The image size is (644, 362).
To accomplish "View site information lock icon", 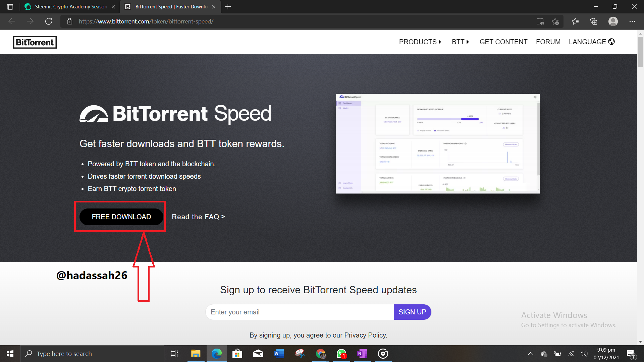I will [69, 21].
